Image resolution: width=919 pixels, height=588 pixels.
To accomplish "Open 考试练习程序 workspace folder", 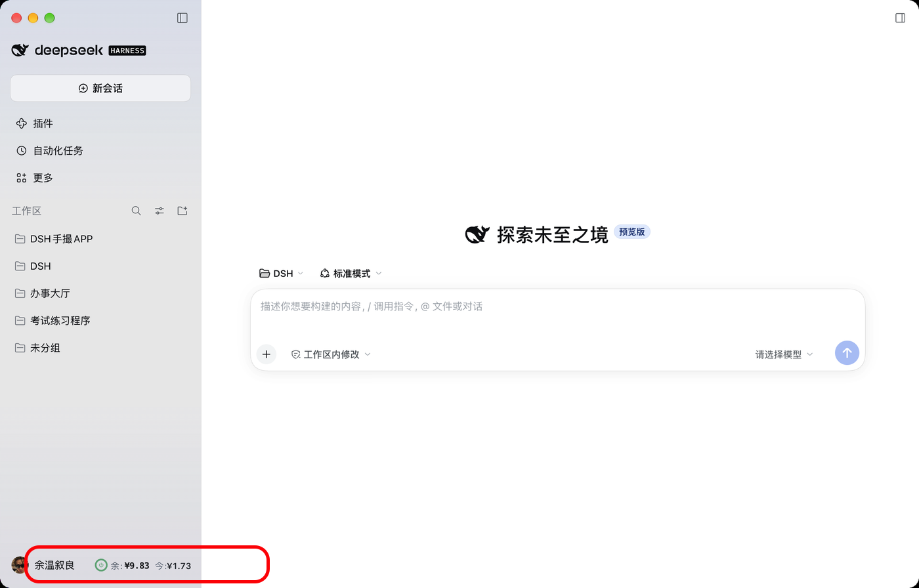I will coord(100,320).
